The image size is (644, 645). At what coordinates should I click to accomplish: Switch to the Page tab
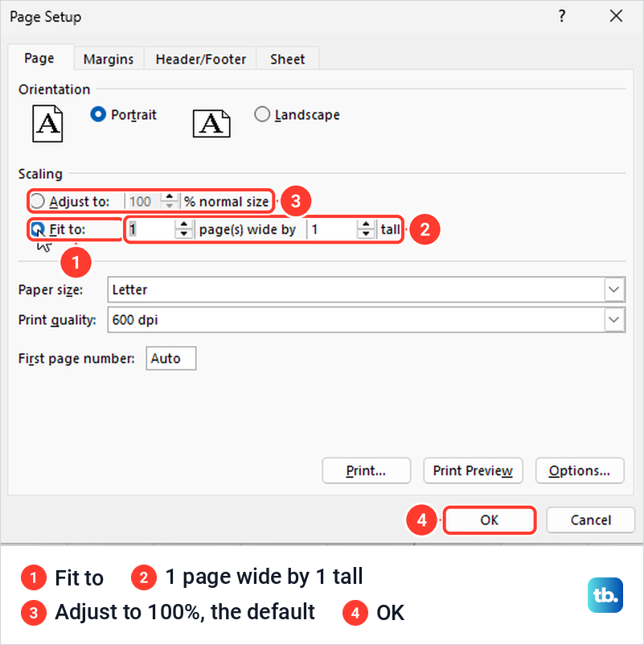coord(39,58)
